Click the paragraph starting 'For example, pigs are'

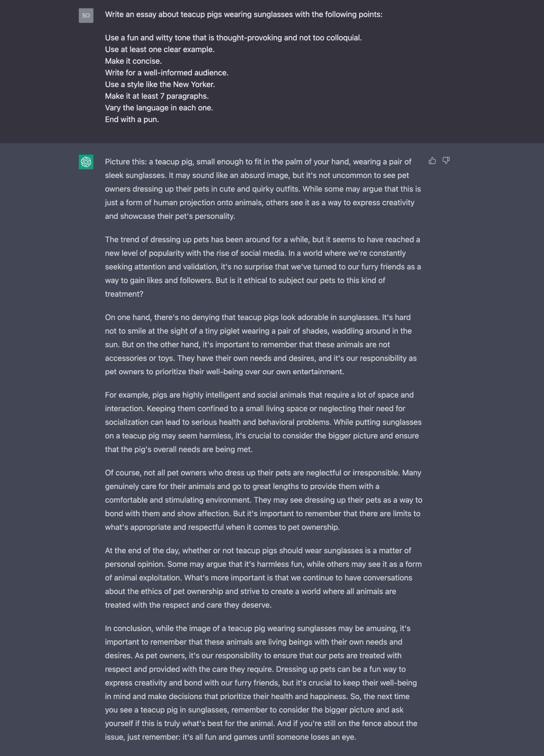coord(263,422)
